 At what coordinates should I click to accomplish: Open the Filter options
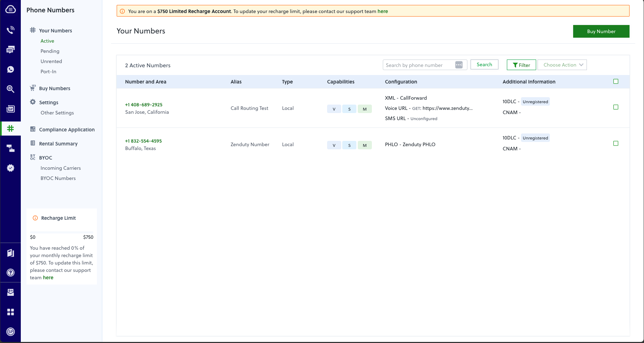click(x=521, y=65)
